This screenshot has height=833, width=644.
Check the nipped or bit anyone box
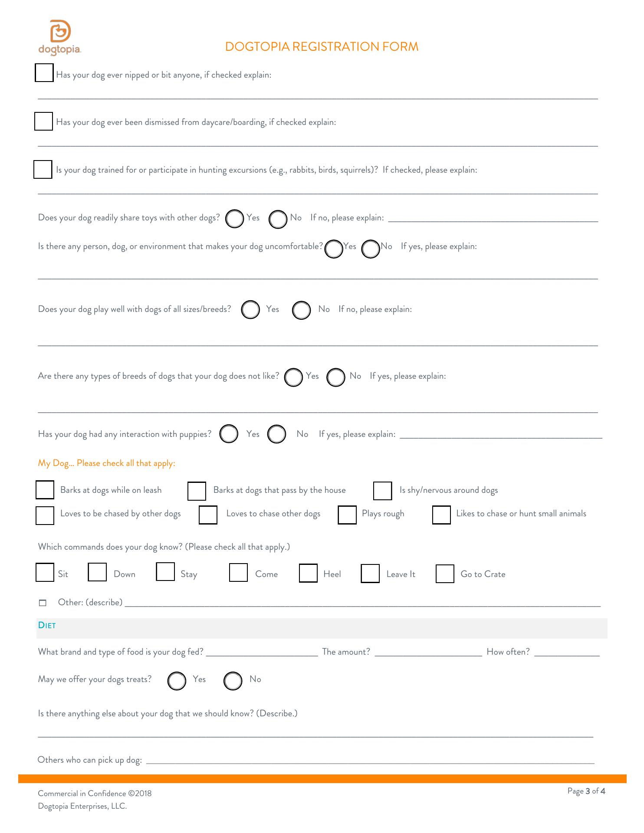tap(44, 73)
